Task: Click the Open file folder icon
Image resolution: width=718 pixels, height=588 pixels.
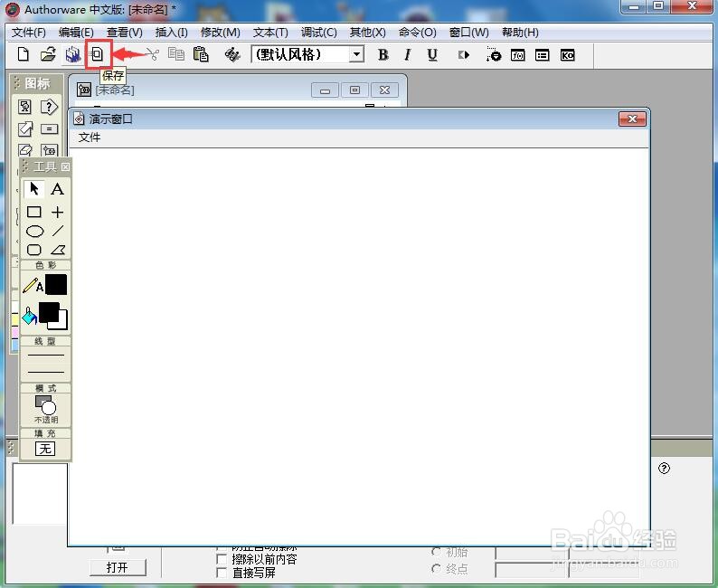Action: coord(48,54)
